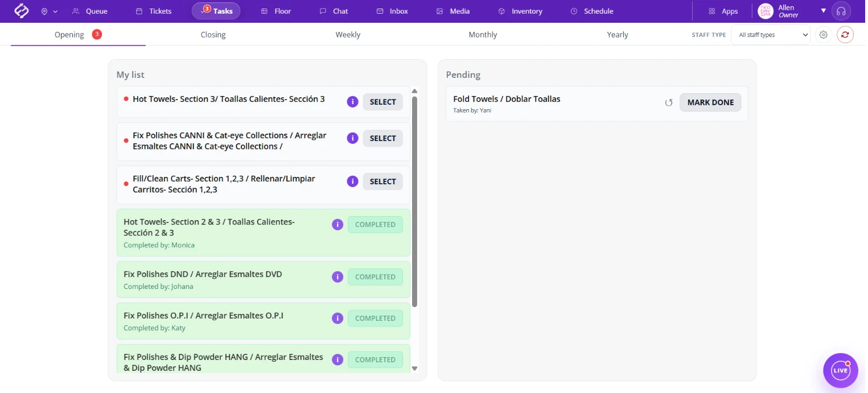This screenshot has width=868, height=393.
Task: Show info for Fix Polishes DND task
Action: [x=338, y=277]
